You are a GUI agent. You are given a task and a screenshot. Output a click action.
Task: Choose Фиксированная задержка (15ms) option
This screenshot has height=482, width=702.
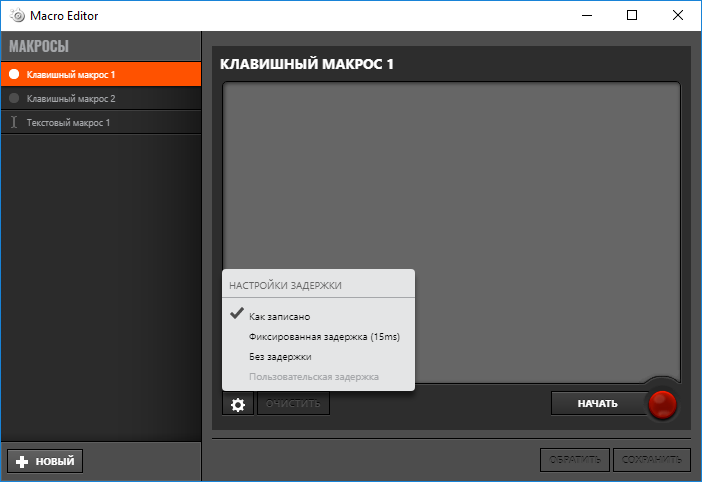pos(324,337)
